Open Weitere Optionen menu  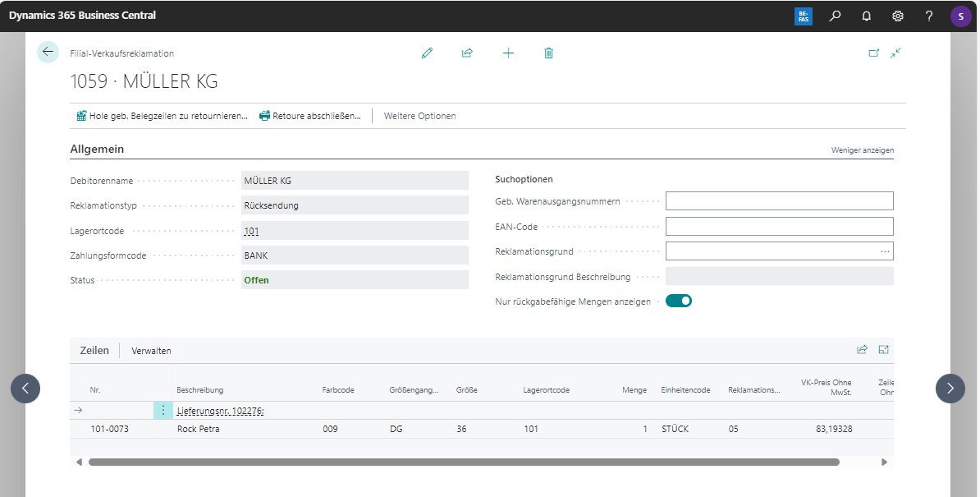419,116
